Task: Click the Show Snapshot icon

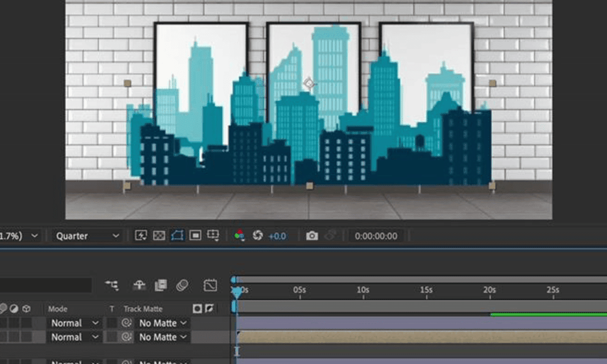Action: [329, 235]
